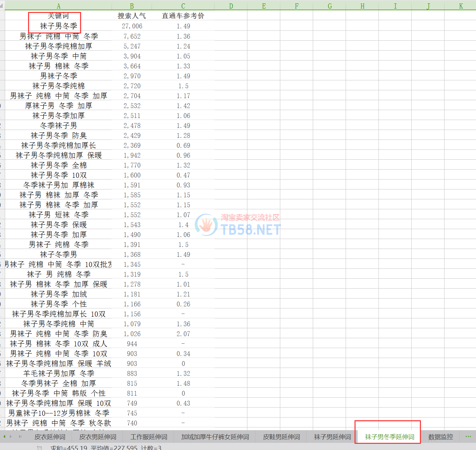Select the 关键词 header cell
Screen dimensions: 476x450
59,16
